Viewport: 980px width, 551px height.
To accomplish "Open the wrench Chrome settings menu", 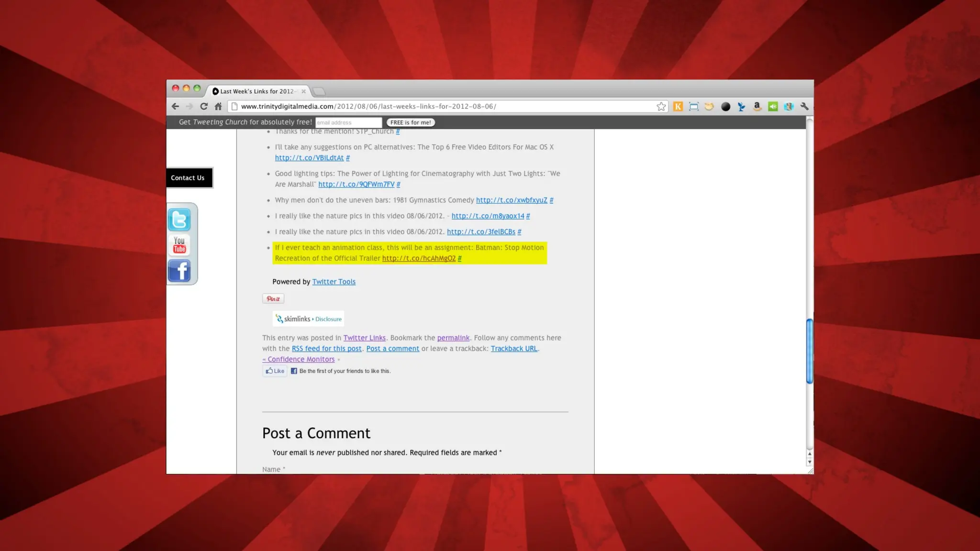I will [804, 107].
